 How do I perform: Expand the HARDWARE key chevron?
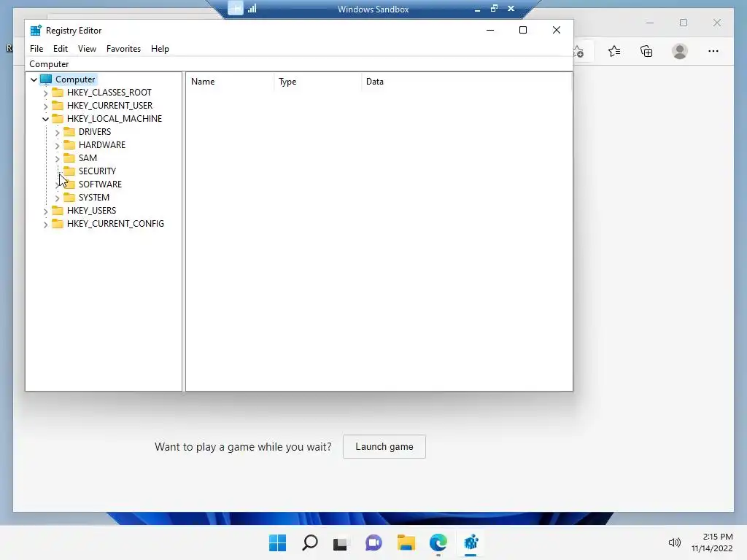coord(57,145)
